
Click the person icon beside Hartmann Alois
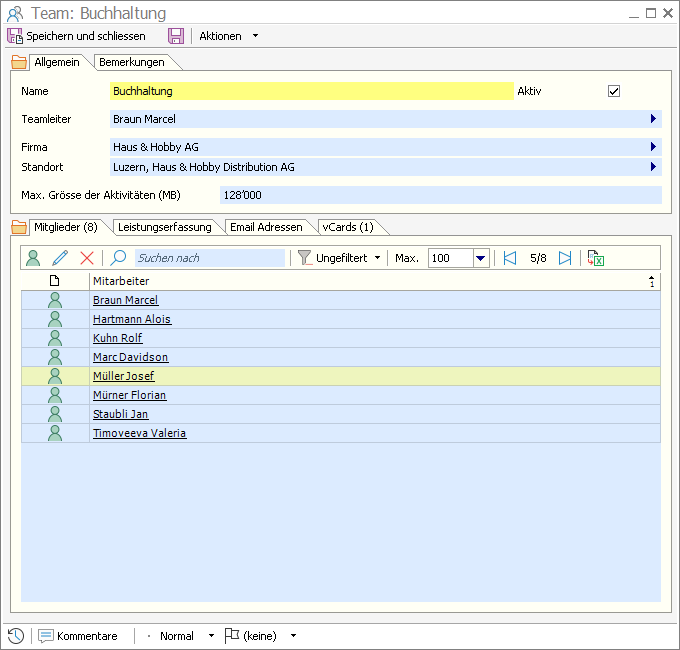[x=55, y=319]
